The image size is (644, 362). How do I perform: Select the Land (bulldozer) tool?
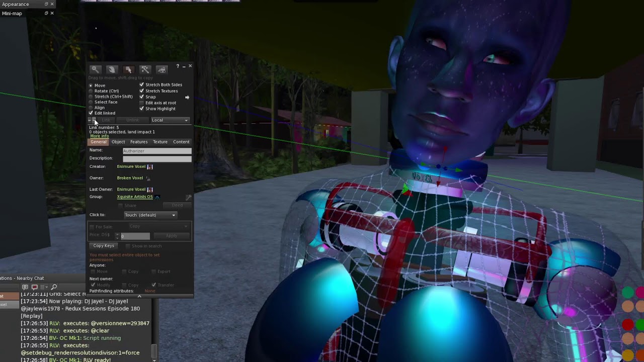(x=162, y=69)
